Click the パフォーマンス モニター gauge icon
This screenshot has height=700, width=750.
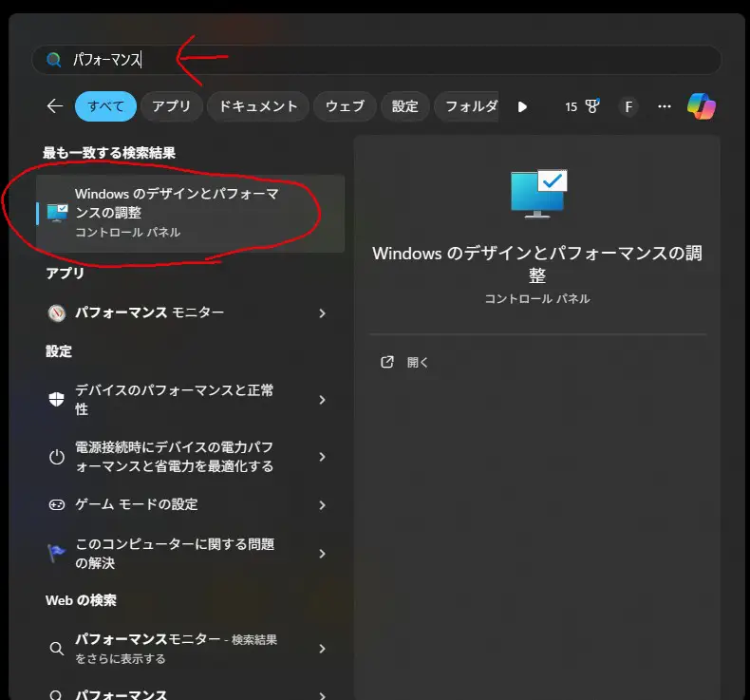coord(57,312)
